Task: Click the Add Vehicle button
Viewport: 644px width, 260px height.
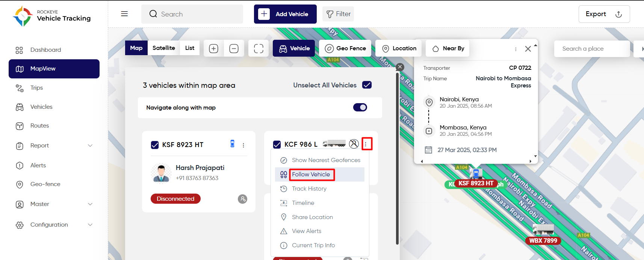Action: 285,14
